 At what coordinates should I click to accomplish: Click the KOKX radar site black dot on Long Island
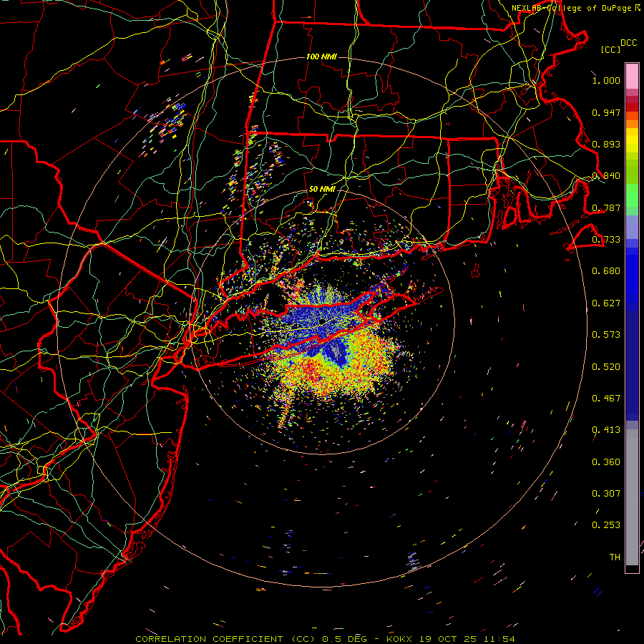coord(322,321)
